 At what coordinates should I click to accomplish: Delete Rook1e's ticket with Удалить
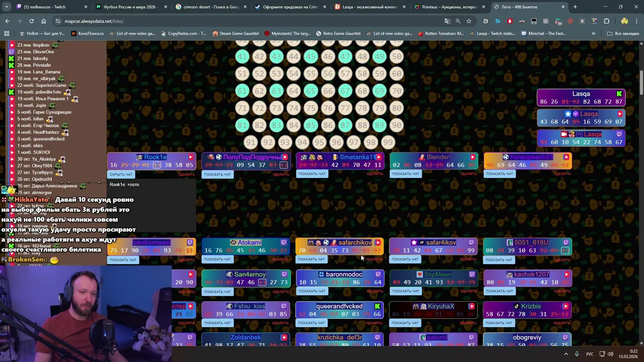coord(186,174)
